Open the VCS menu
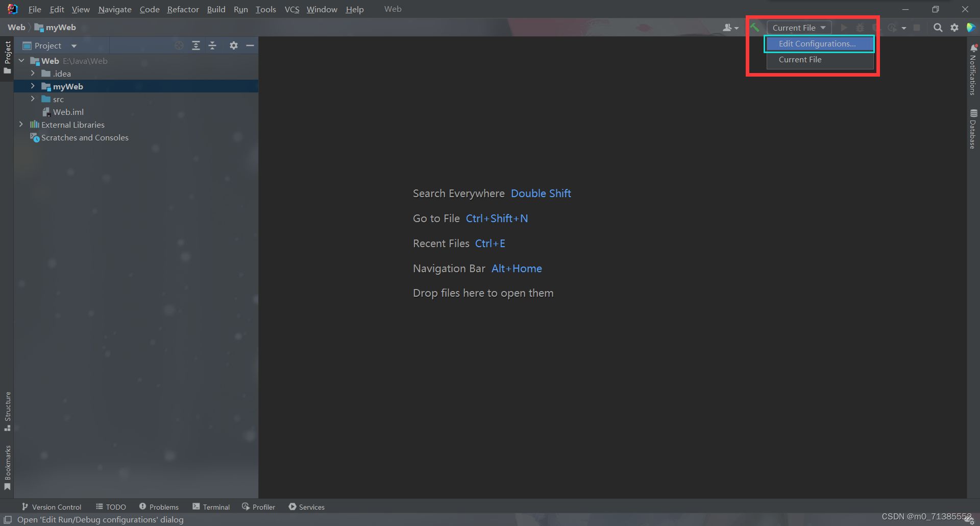This screenshot has height=526, width=980. tap(292, 9)
